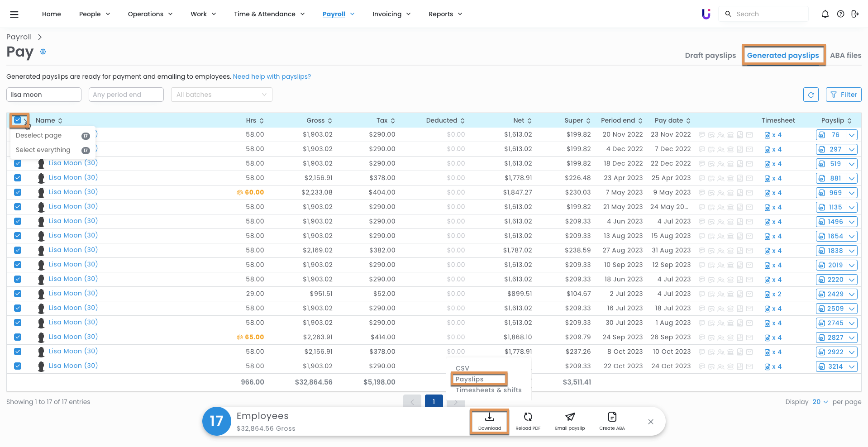Expand the All batches dropdown

[221, 95]
